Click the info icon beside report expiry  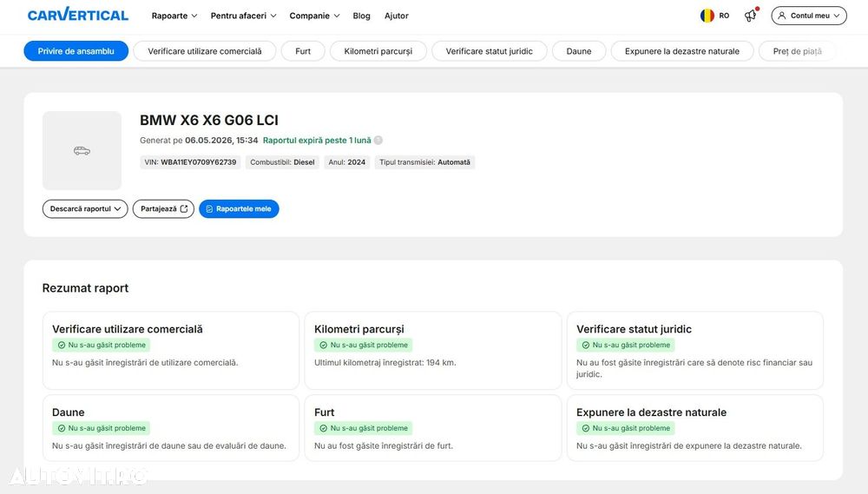[378, 140]
